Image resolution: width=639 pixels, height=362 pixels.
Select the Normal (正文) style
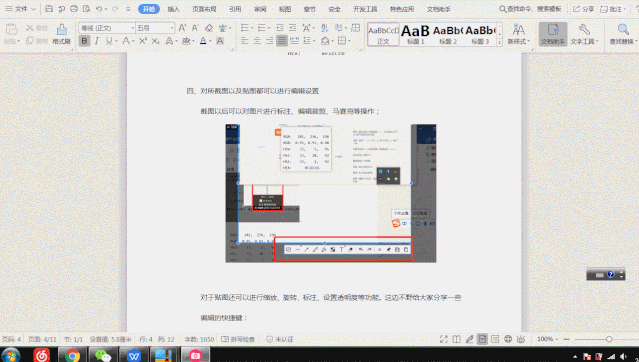pyautogui.click(x=383, y=34)
